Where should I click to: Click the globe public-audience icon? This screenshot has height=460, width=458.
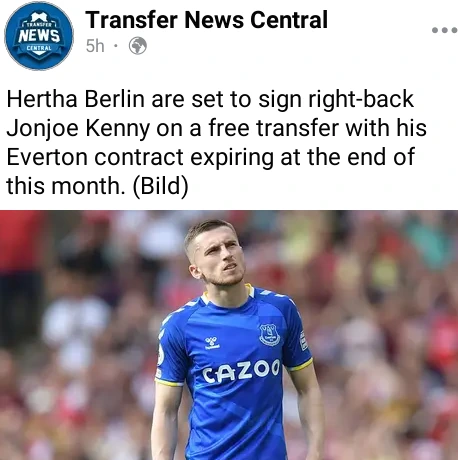coord(138,46)
